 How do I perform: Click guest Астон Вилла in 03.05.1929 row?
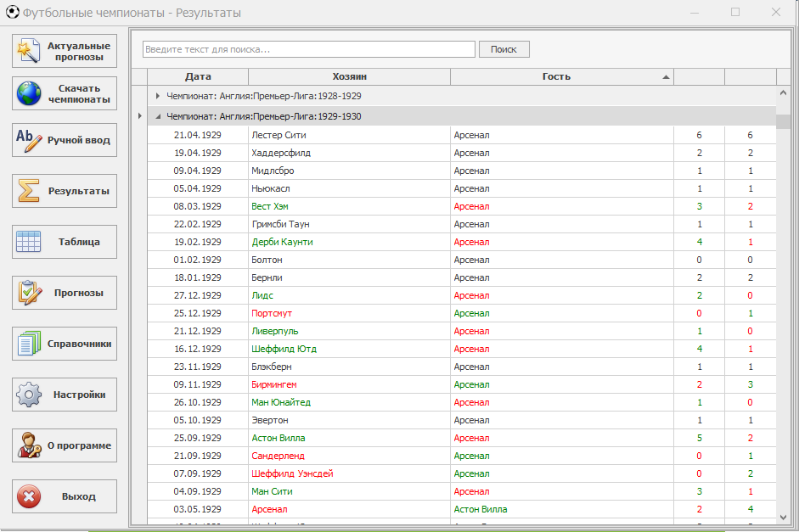point(562,509)
